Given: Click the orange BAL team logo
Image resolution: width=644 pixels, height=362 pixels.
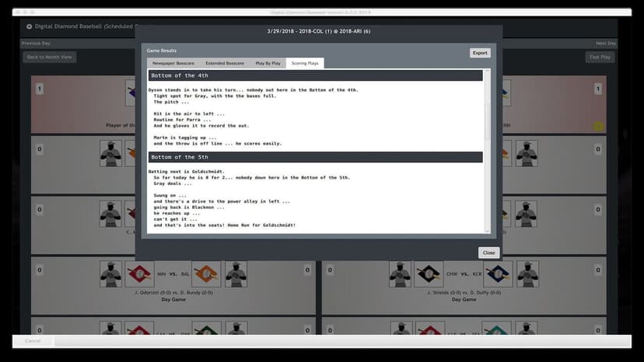Looking at the screenshot, I should tap(206, 273).
